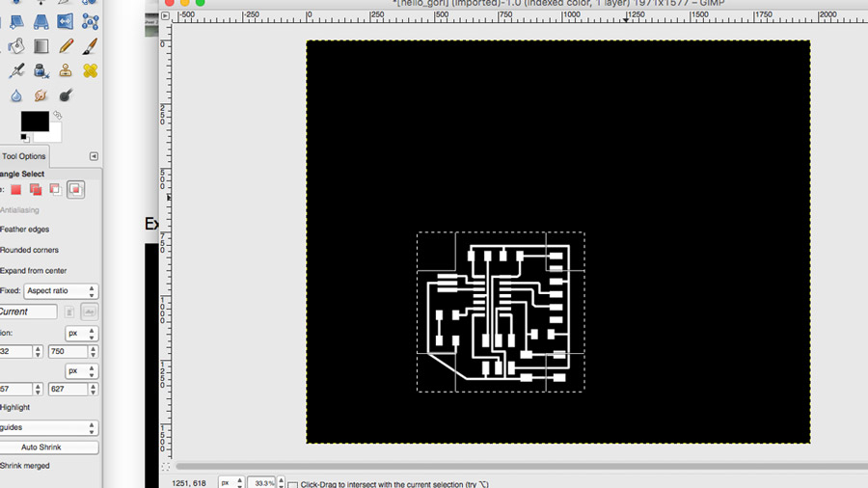
Task: Select the Perspective tool
Action: click(x=41, y=21)
